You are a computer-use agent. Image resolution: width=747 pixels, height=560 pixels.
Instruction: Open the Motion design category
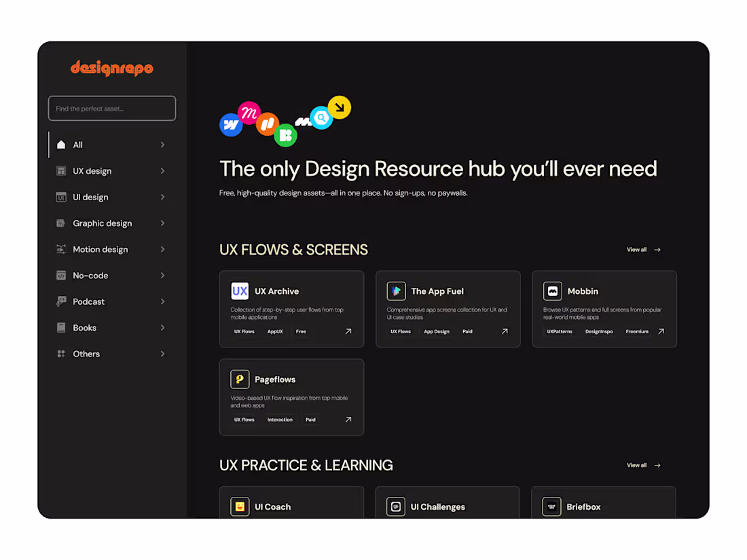(x=111, y=250)
